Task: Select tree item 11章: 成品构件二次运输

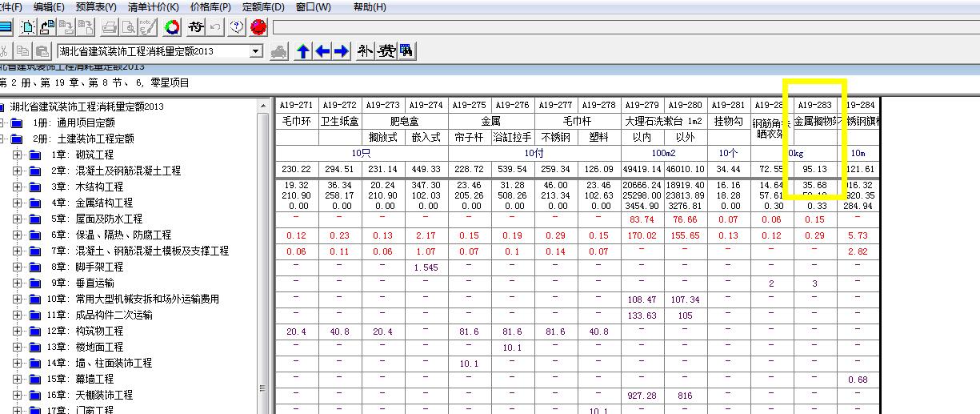Action: point(101,315)
